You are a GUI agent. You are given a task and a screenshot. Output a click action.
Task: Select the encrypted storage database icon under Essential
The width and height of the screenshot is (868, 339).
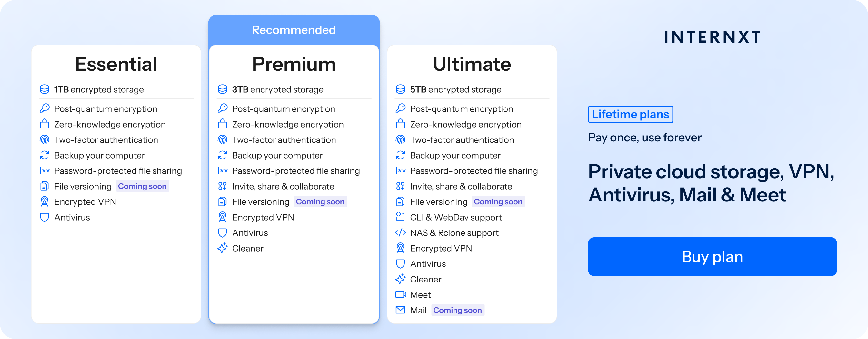(44, 89)
